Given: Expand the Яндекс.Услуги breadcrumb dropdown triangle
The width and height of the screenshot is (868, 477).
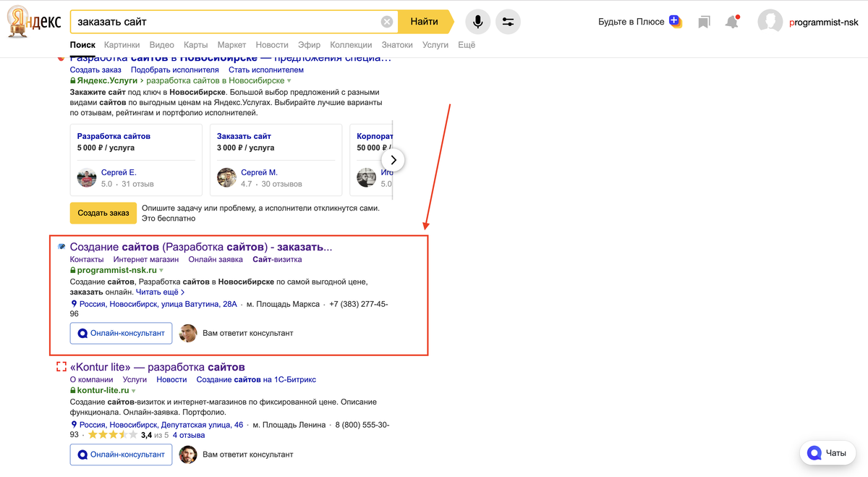Looking at the screenshot, I should tap(289, 81).
